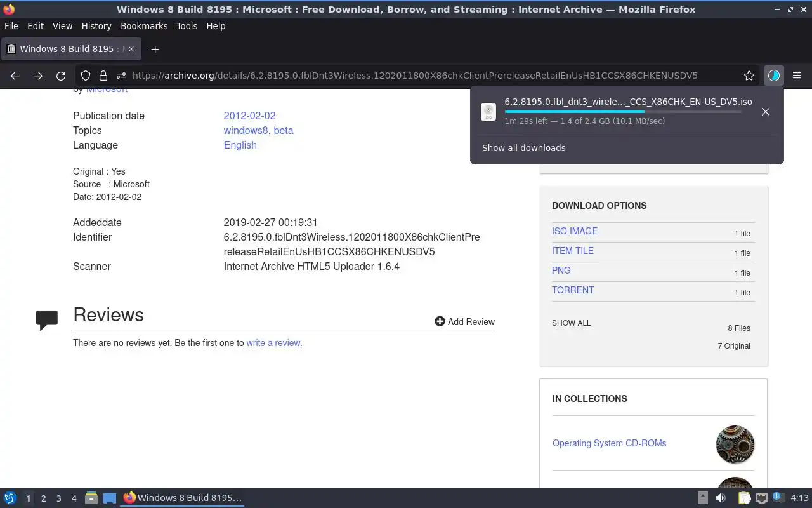Viewport: 812px width, 508px height.
Task: Click Add Review
Action: [464, 322]
